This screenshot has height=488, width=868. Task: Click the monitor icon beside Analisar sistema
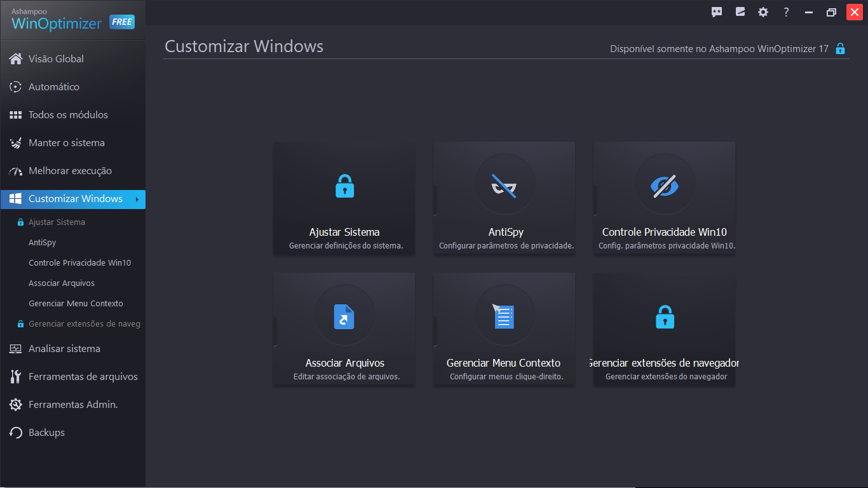(x=16, y=349)
